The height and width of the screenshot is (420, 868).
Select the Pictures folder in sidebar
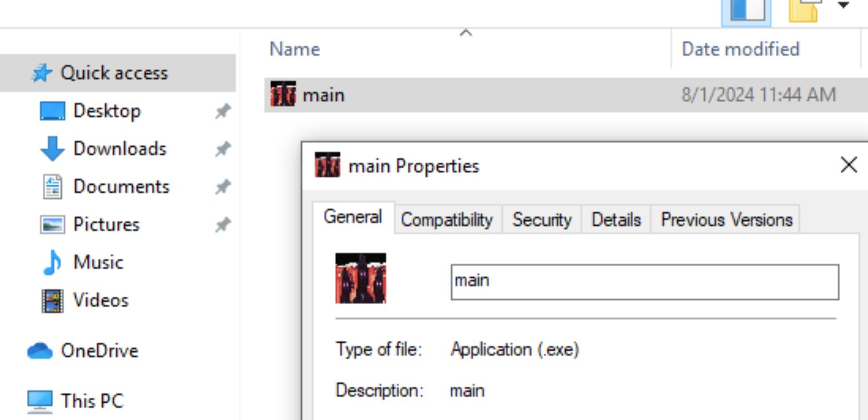[x=106, y=225]
